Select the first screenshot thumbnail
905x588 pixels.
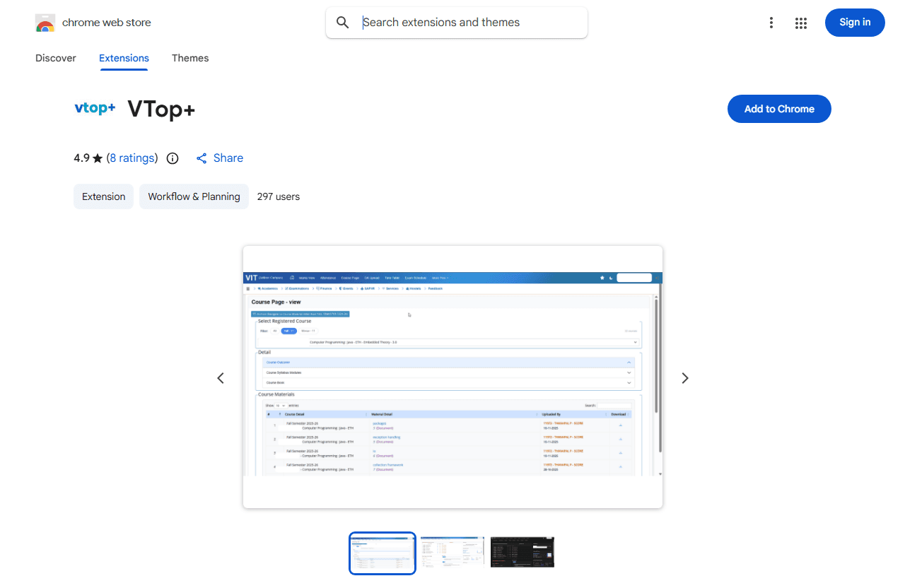pos(383,553)
